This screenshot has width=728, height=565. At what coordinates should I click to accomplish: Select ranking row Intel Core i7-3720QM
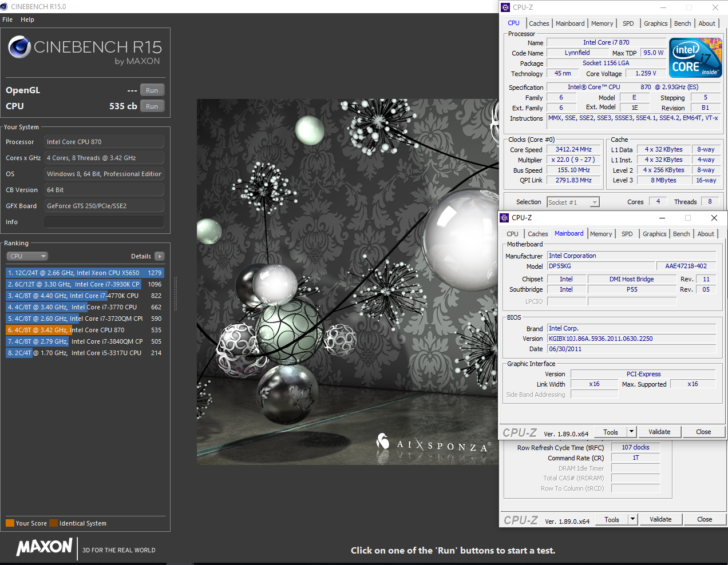point(85,319)
